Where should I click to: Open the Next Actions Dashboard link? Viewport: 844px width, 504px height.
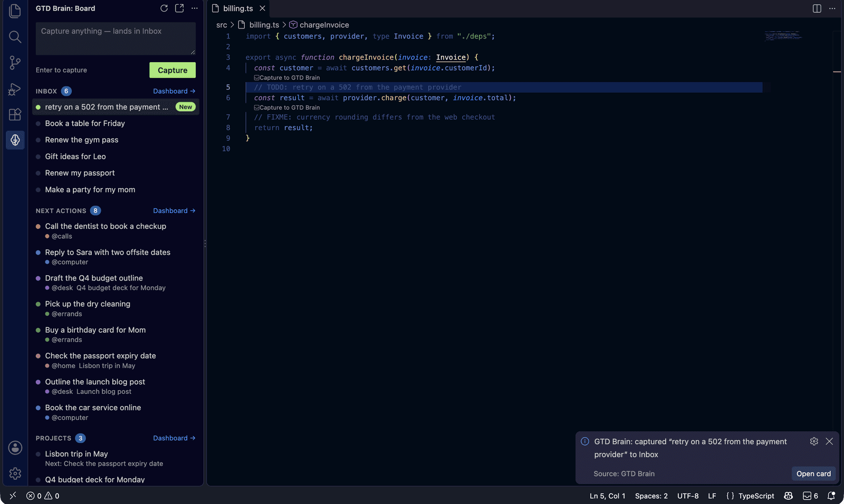pyautogui.click(x=174, y=210)
